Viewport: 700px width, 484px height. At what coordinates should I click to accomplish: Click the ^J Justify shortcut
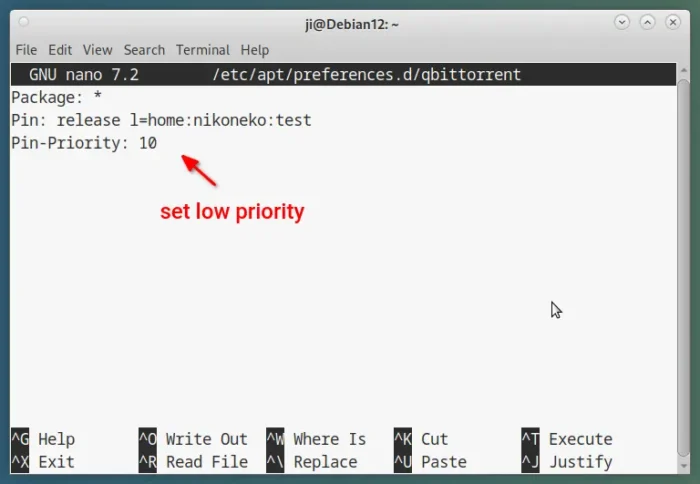pyautogui.click(x=567, y=462)
